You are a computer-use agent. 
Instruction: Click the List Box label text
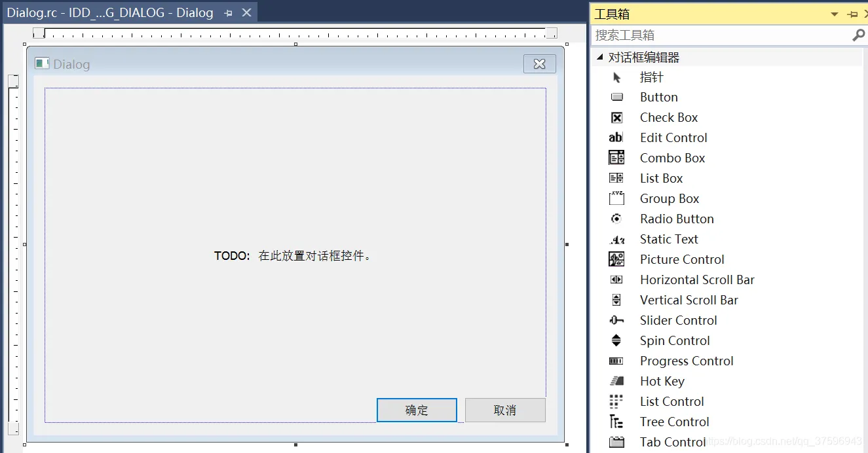pos(662,178)
